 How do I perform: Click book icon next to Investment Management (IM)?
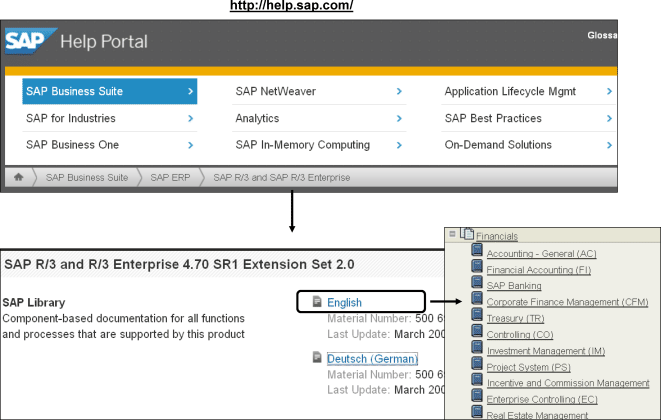pyautogui.click(x=477, y=347)
